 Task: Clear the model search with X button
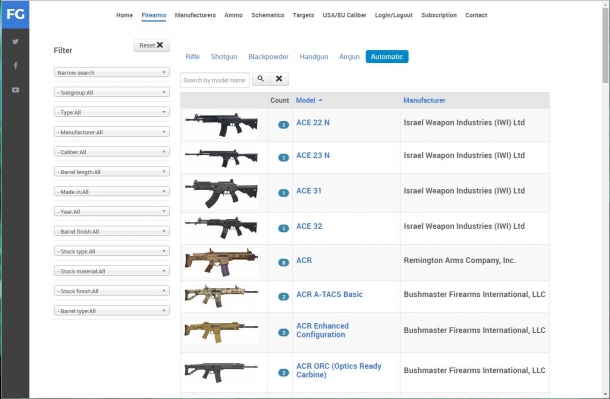pos(279,79)
